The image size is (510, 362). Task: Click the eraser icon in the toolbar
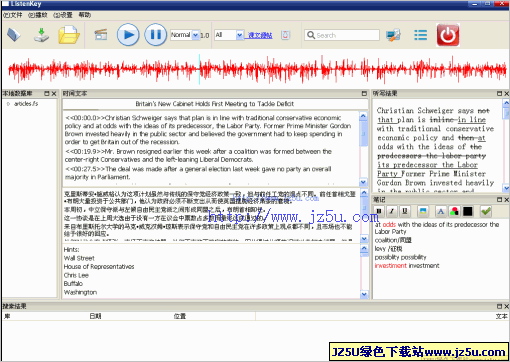click(x=14, y=35)
